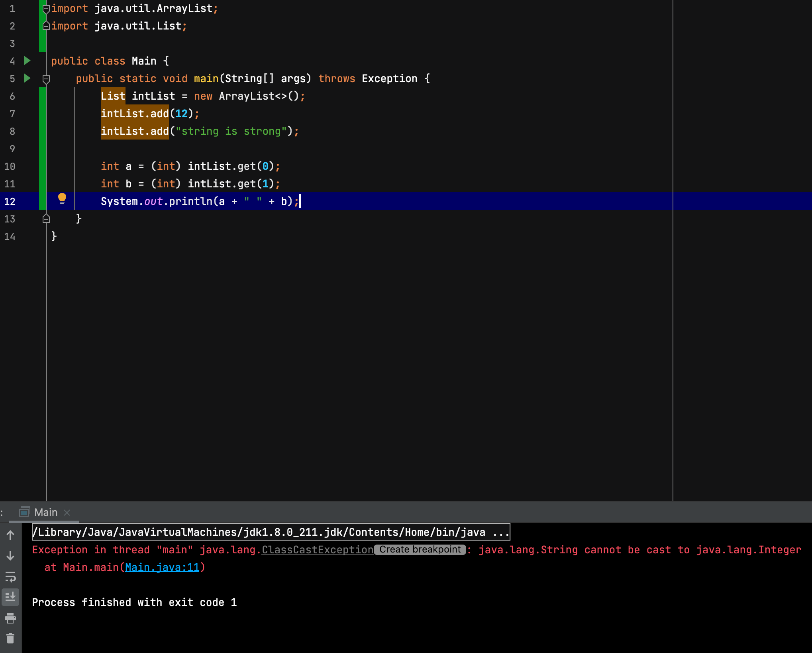Image resolution: width=812 pixels, height=653 pixels.
Task: Collapse the import statements fold on line 1
Action: tap(46, 9)
